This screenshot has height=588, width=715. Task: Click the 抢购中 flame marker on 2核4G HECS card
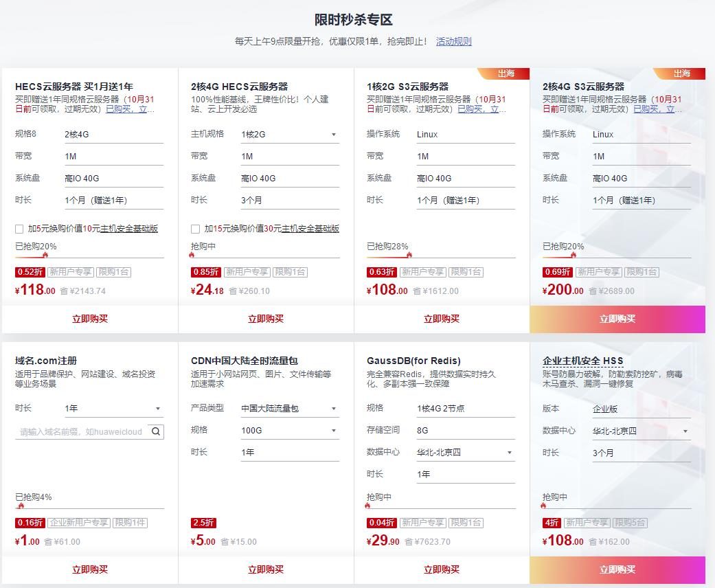click(x=192, y=255)
